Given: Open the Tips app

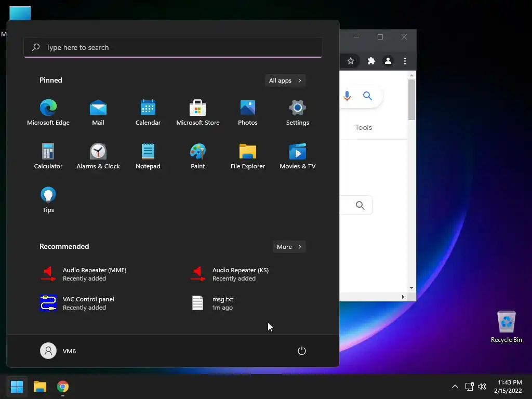Looking at the screenshot, I should [x=48, y=200].
